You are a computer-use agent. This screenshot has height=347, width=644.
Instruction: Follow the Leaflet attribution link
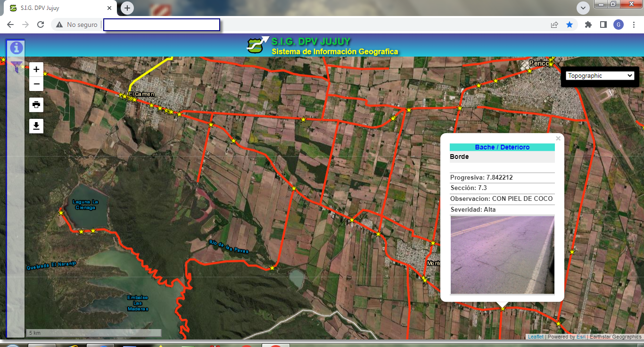click(x=535, y=337)
